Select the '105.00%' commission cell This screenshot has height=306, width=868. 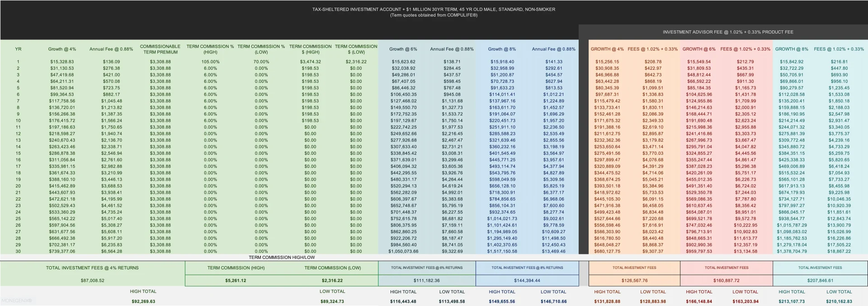tap(210, 62)
